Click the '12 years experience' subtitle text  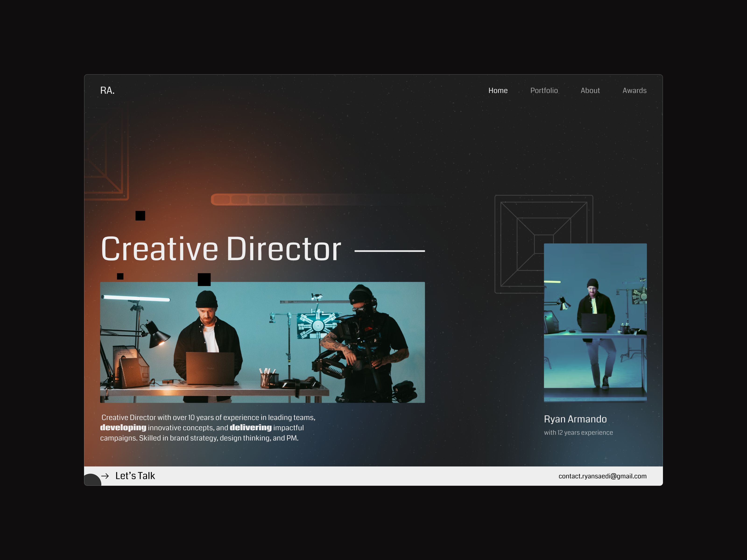pos(578,432)
